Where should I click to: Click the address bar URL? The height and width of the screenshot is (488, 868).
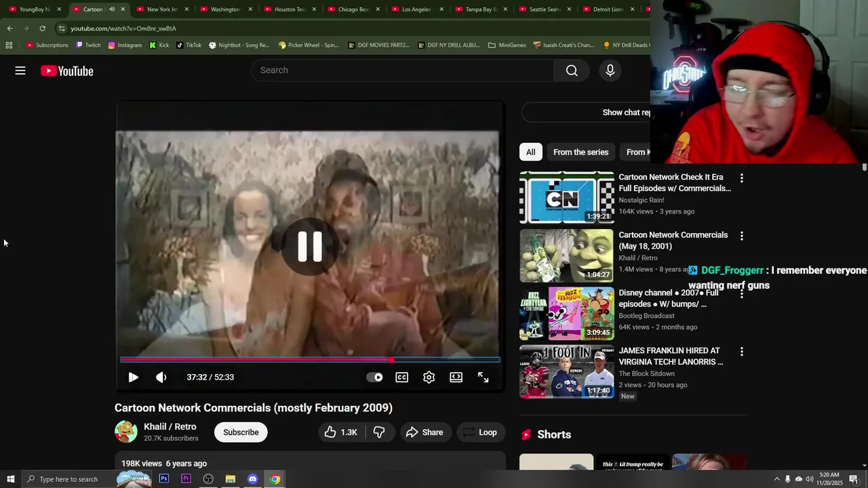[123, 28]
